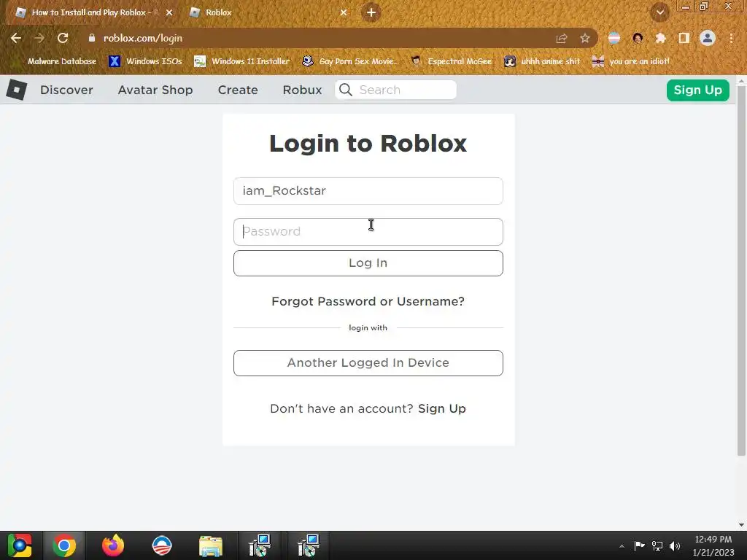This screenshot has height=560, width=747.
Task: Open Malware Database bookmark
Action: point(56,61)
